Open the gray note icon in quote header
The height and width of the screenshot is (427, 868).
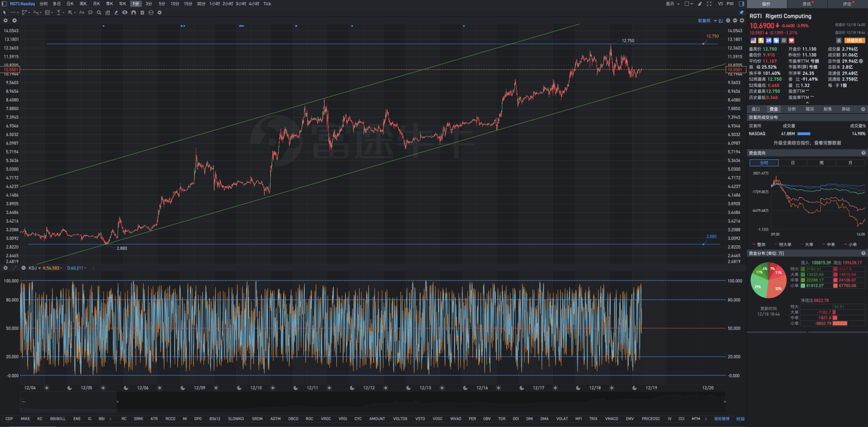click(784, 41)
